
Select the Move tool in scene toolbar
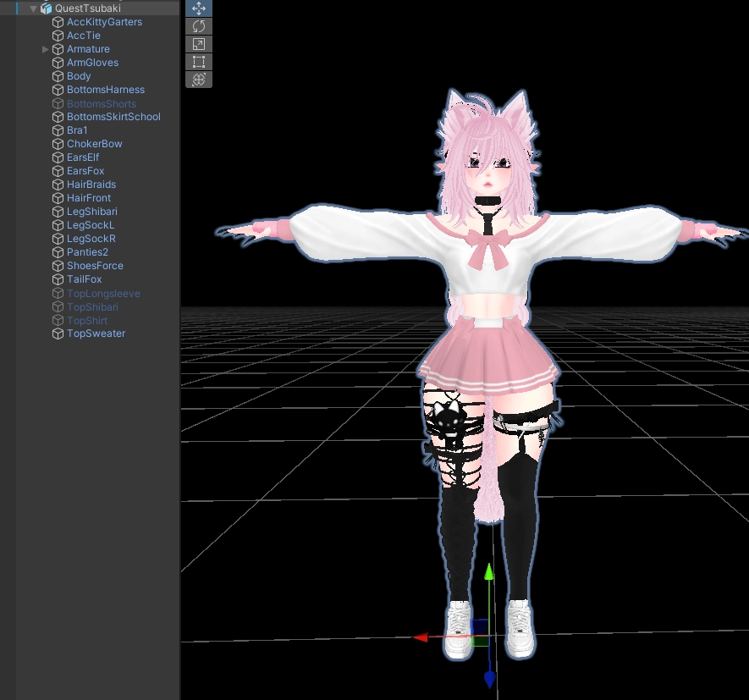pos(199,8)
